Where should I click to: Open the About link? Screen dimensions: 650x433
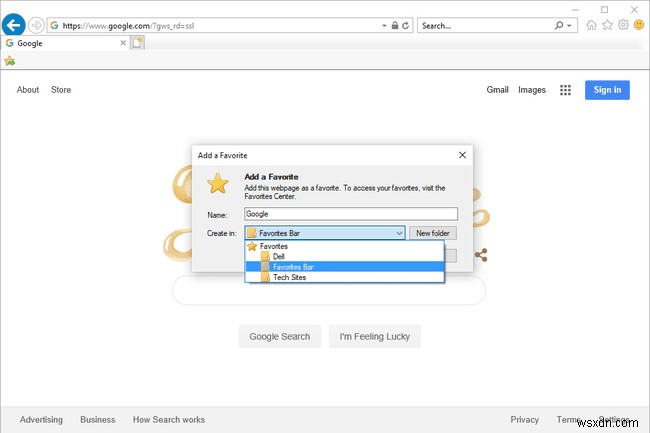(28, 90)
